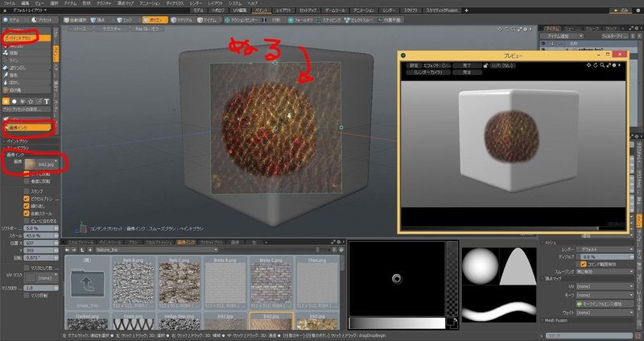Choose the soft round brush tip icon
The height and width of the screenshot is (341, 644).
(x=14, y=102)
